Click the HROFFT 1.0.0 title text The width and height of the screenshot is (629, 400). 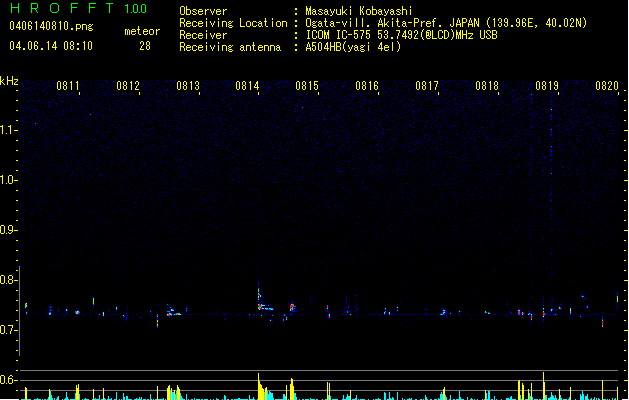(x=79, y=8)
